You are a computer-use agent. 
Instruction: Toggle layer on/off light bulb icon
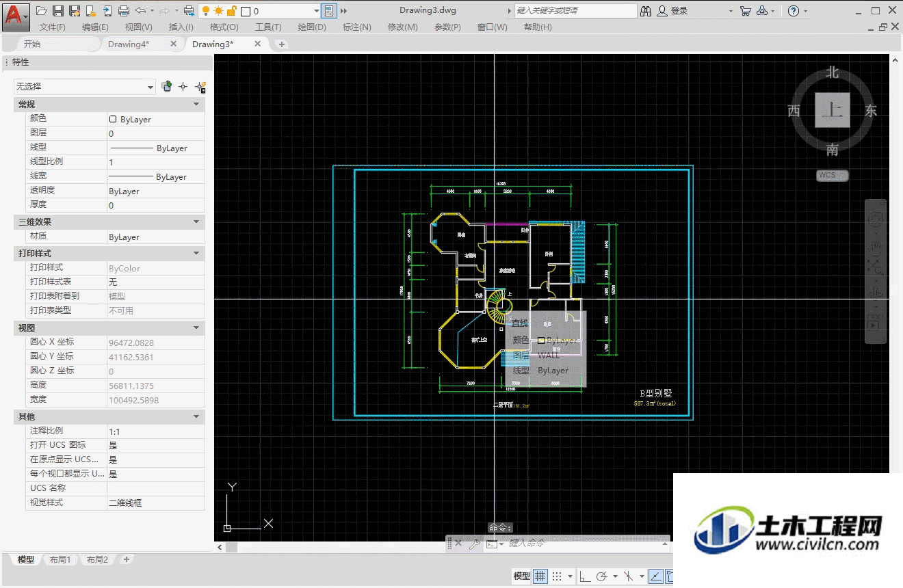(205, 11)
